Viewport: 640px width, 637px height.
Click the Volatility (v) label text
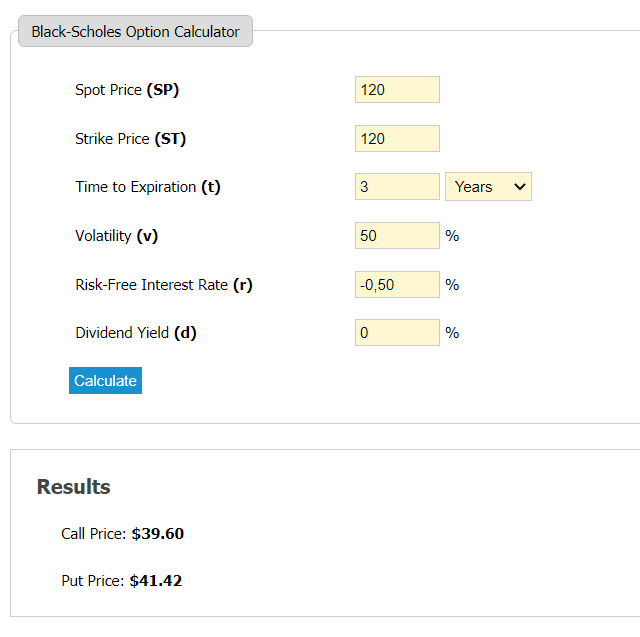[x=116, y=236]
